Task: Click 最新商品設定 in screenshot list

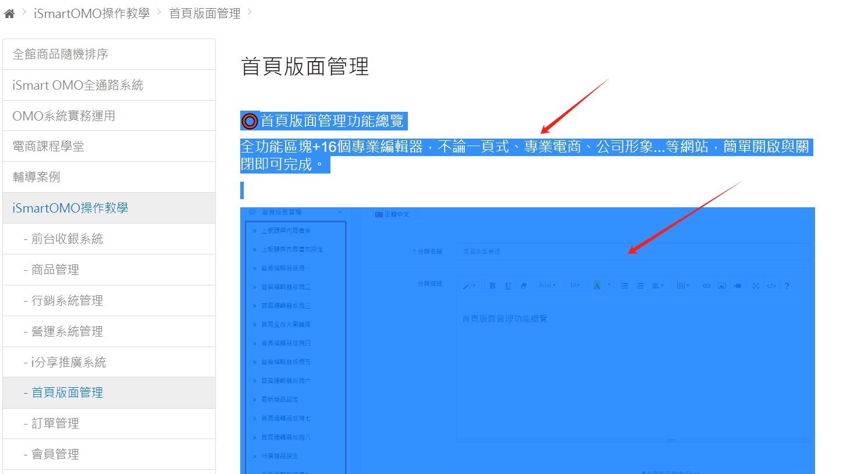Action: 279,399
